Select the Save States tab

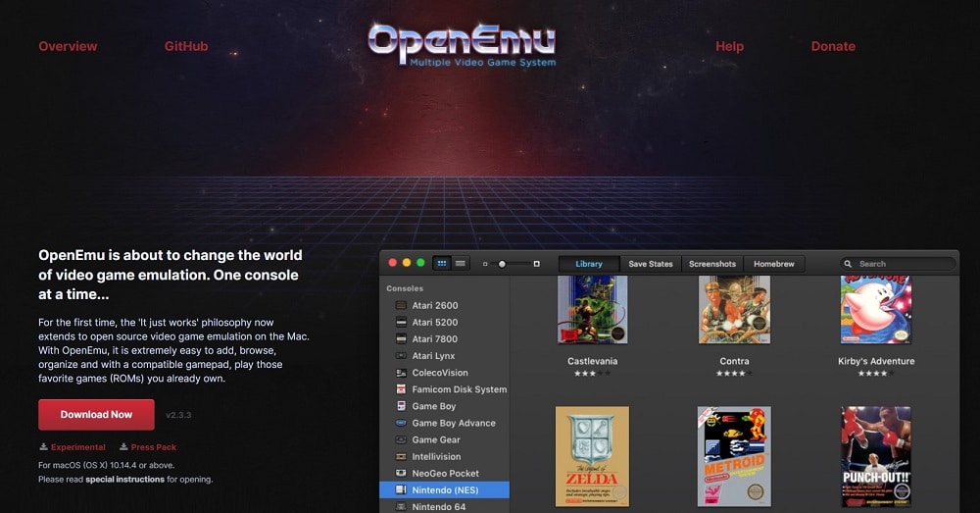pyautogui.click(x=651, y=264)
